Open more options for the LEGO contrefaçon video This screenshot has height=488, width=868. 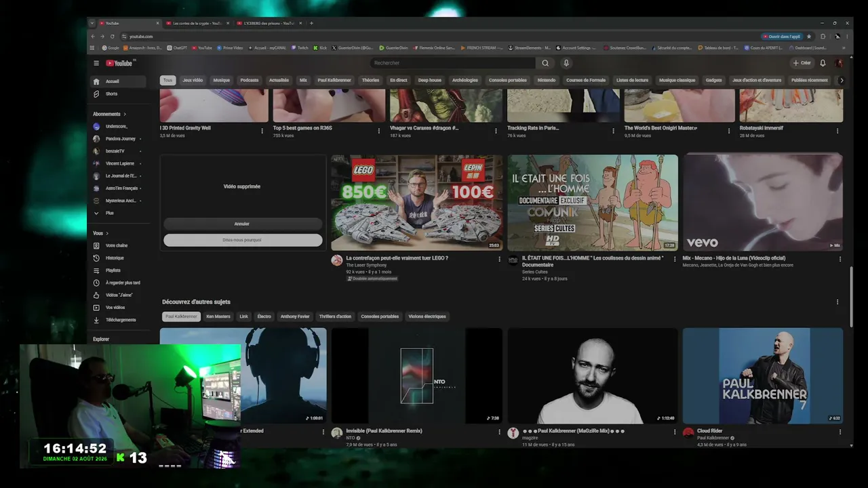(x=500, y=259)
